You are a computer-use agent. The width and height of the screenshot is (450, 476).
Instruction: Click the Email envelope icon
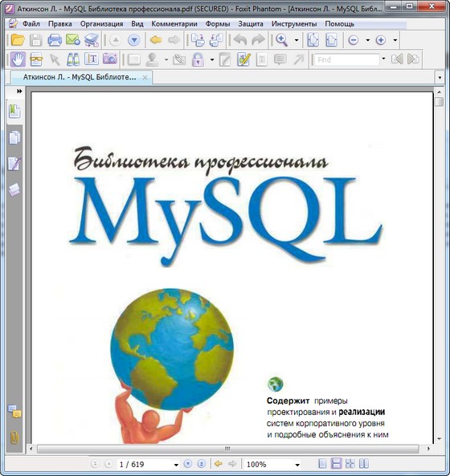[73, 40]
